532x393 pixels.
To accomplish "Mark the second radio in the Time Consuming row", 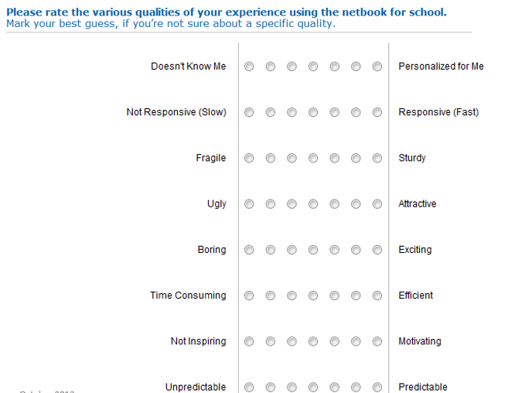I will 271,296.
